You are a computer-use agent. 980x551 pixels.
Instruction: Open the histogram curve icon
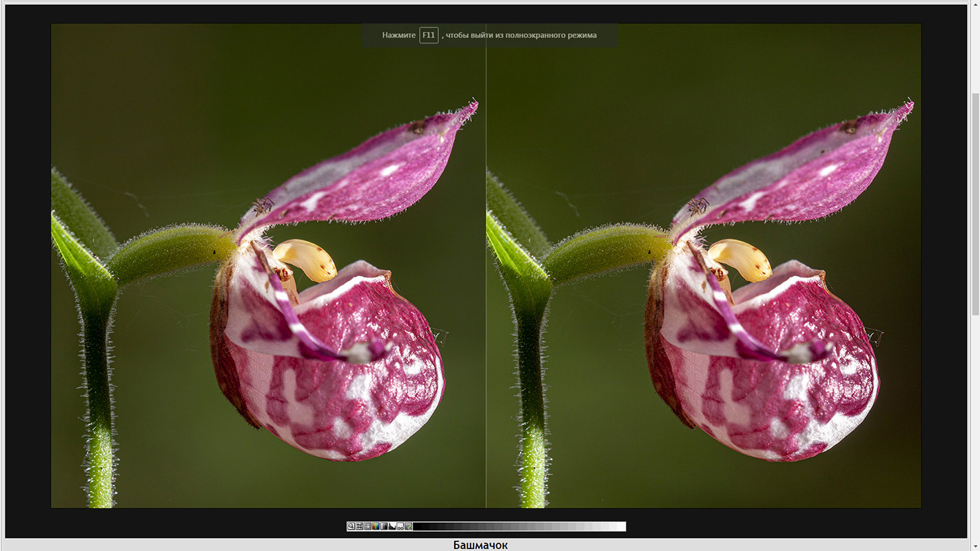(x=392, y=526)
